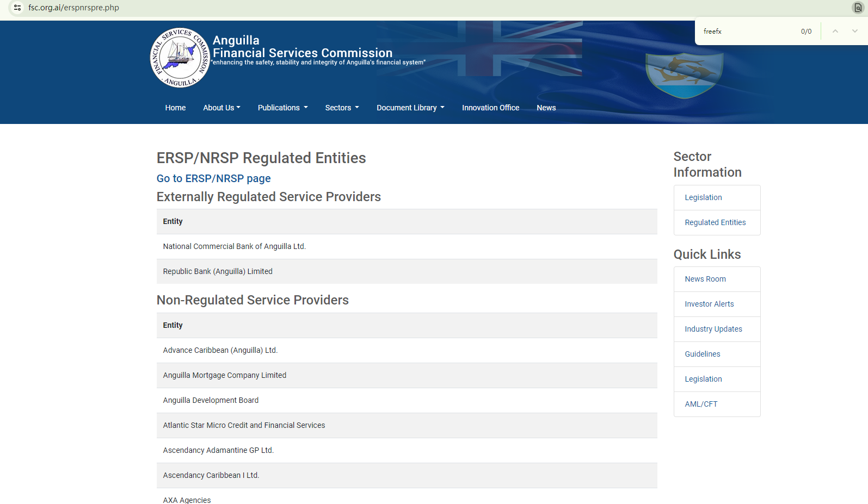
Task: Open the Regulated Entities sidebar link
Action: click(x=717, y=222)
